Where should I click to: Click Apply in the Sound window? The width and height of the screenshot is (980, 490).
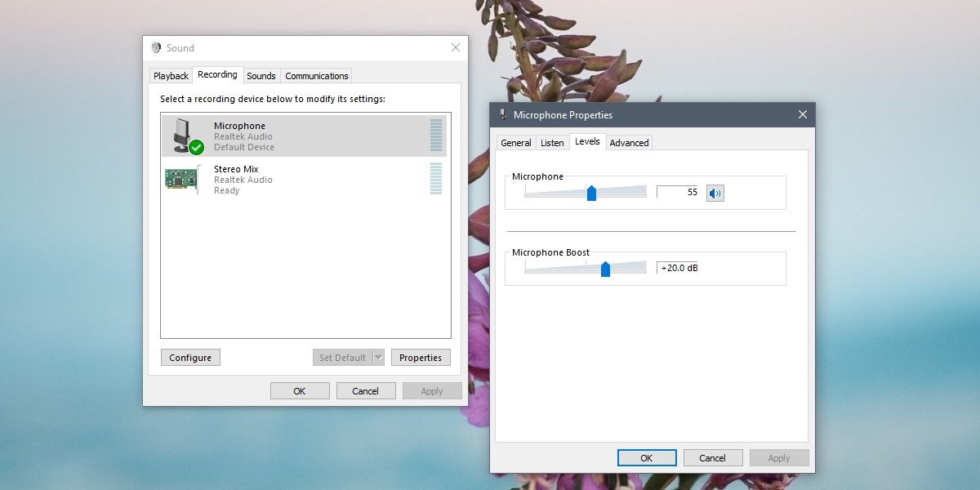pyautogui.click(x=432, y=391)
